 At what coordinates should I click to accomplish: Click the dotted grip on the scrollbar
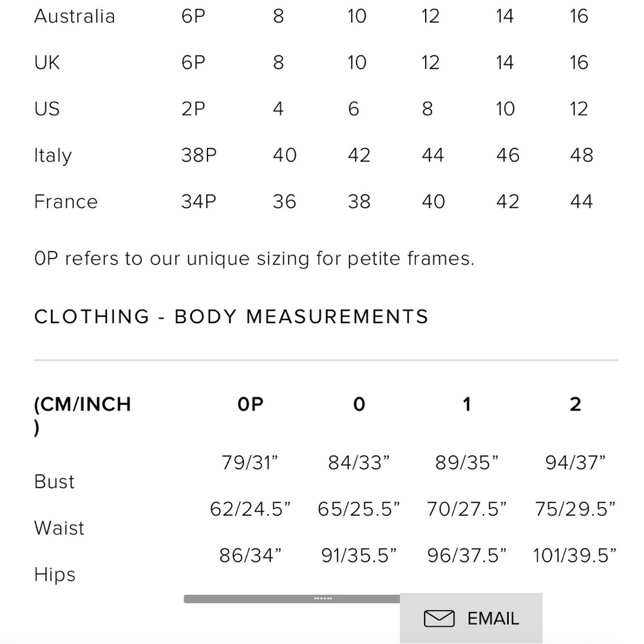pyautogui.click(x=323, y=598)
